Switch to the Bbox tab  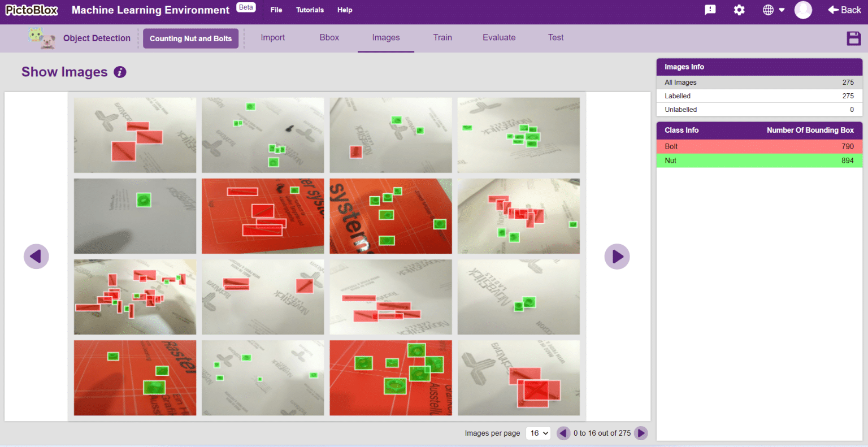tap(329, 37)
